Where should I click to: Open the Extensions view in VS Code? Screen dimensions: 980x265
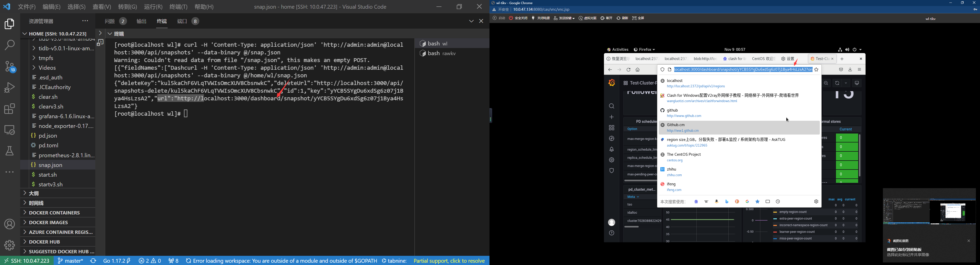(x=9, y=109)
